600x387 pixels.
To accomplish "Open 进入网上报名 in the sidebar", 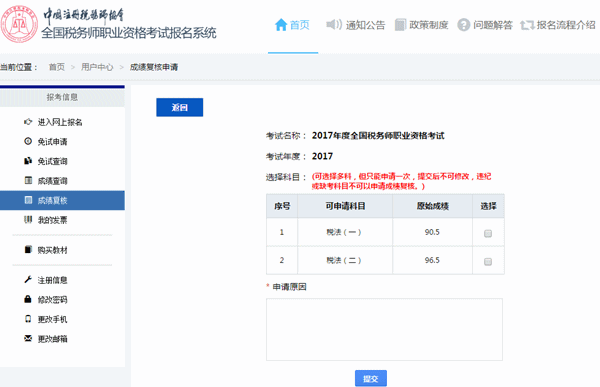I will click(x=60, y=122).
